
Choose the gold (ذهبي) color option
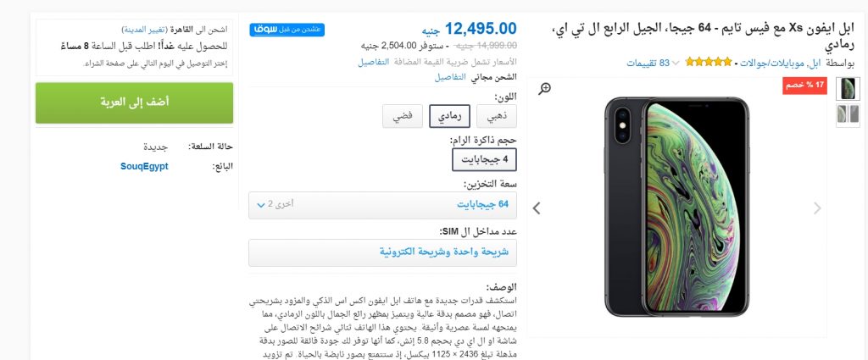point(497,117)
